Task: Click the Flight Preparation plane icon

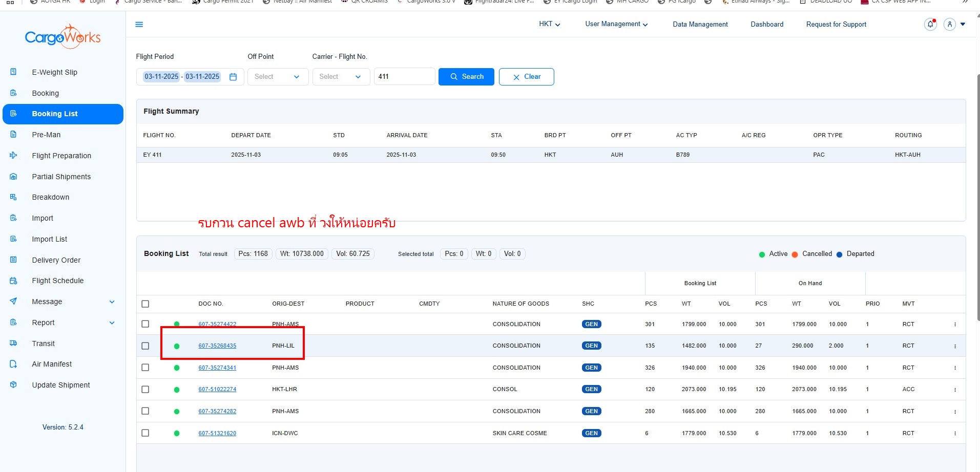Action: 14,156
